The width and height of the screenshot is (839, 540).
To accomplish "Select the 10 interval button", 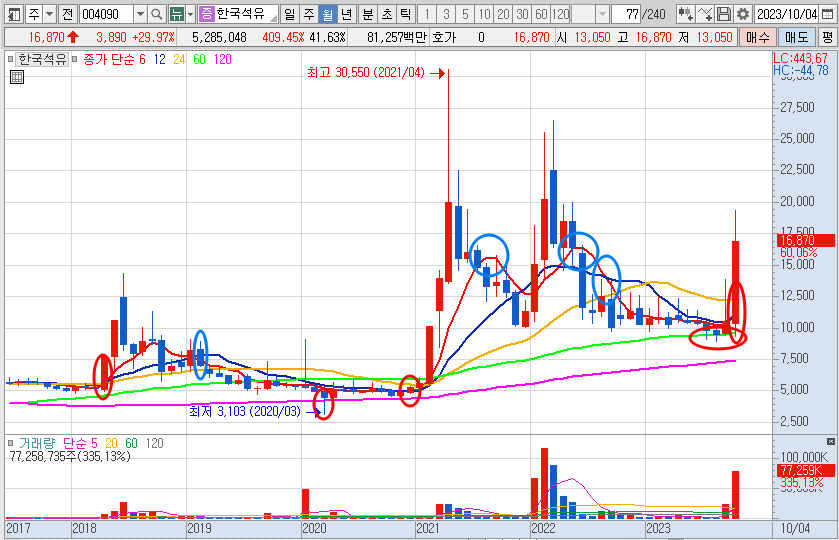I will [485, 14].
